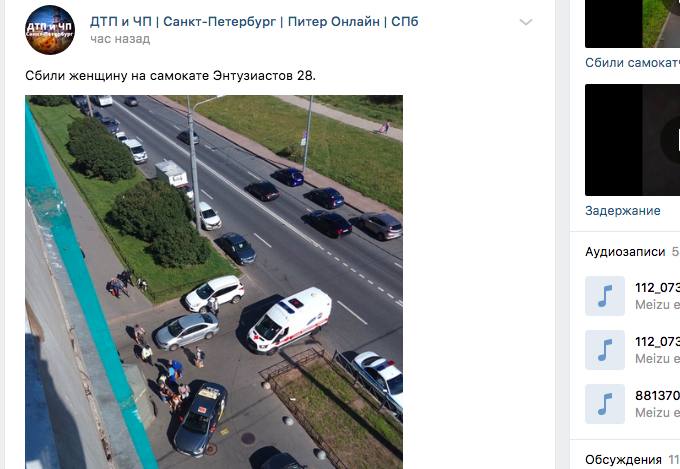The image size is (680, 469).
Task: Open post via 'час назад' timestamp
Action: pyautogui.click(x=120, y=39)
